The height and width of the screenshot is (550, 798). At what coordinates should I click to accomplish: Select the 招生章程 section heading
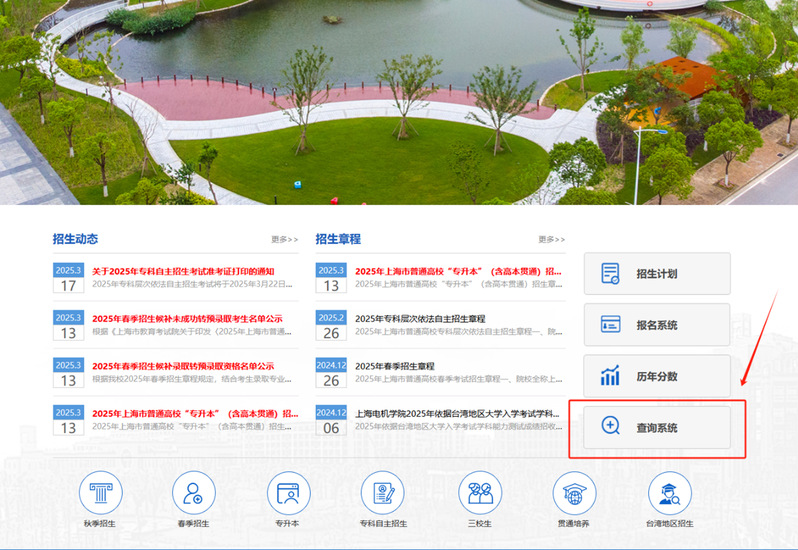338,239
